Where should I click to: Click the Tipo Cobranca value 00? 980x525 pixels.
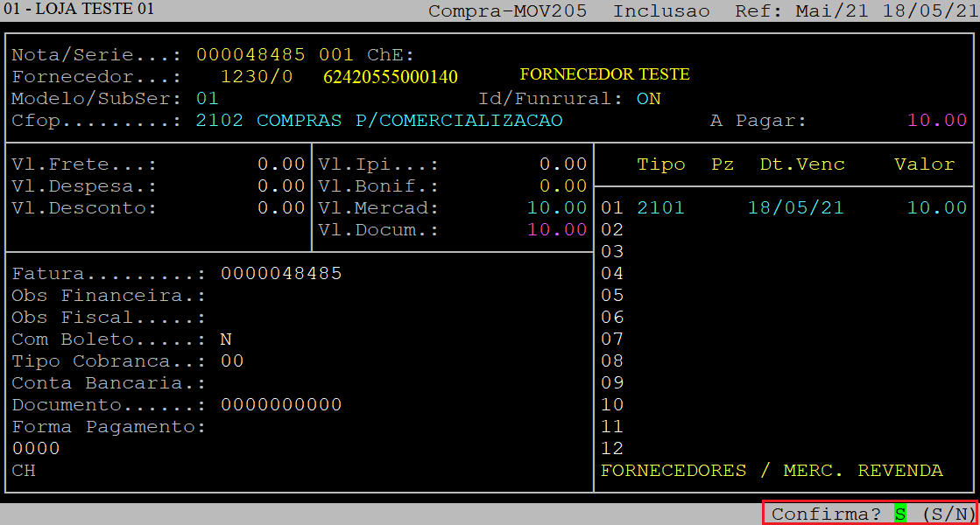coord(232,360)
